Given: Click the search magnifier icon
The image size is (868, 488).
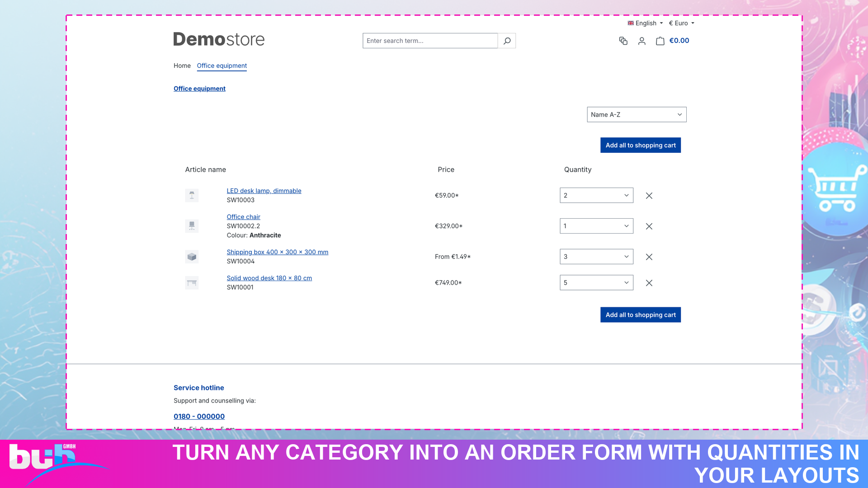Looking at the screenshot, I should (507, 41).
